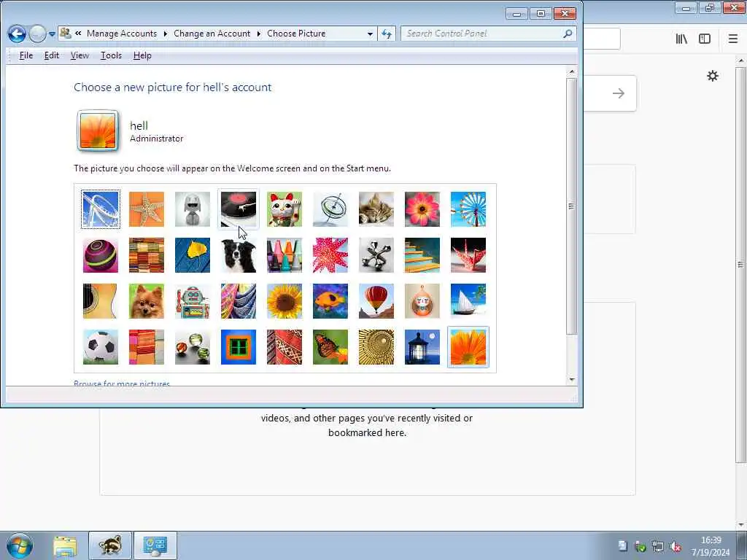Image resolution: width=747 pixels, height=560 pixels.
Task: Select the sailboat picture
Action: tap(468, 301)
